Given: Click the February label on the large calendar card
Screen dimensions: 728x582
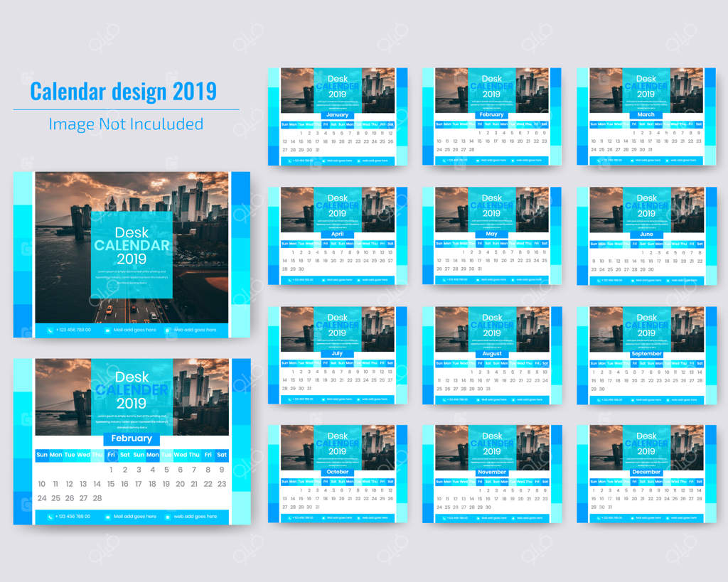Looking at the screenshot, I should click(132, 438).
